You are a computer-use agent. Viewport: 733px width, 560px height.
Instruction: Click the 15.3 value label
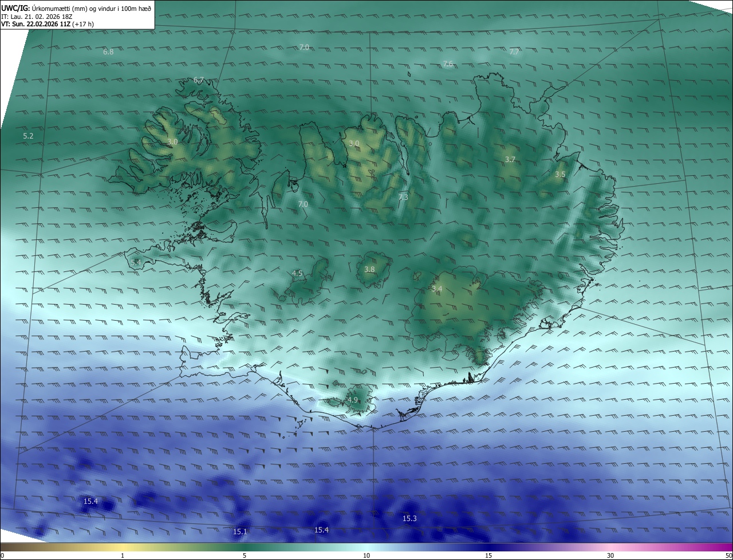[x=409, y=519]
